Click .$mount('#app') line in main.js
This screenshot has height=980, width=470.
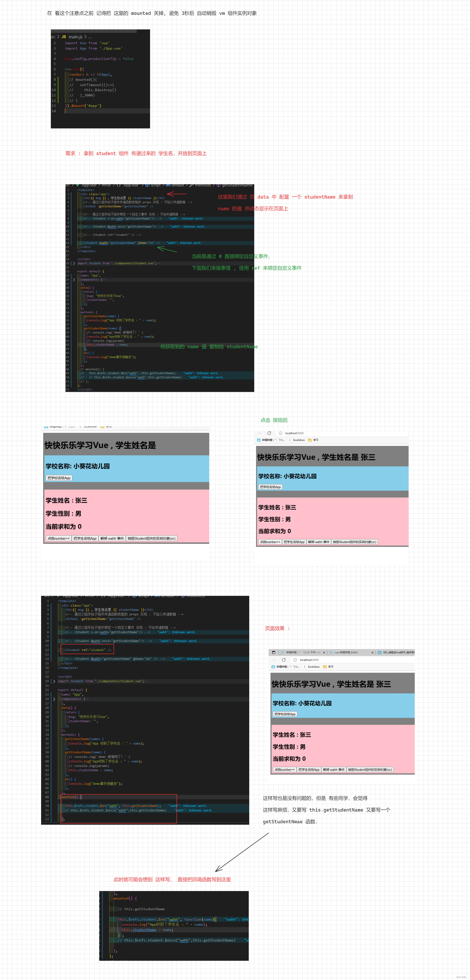pos(83,106)
